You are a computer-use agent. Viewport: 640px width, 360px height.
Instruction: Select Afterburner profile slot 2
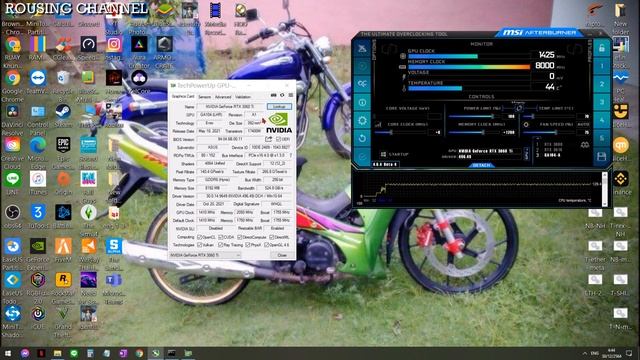(602, 84)
